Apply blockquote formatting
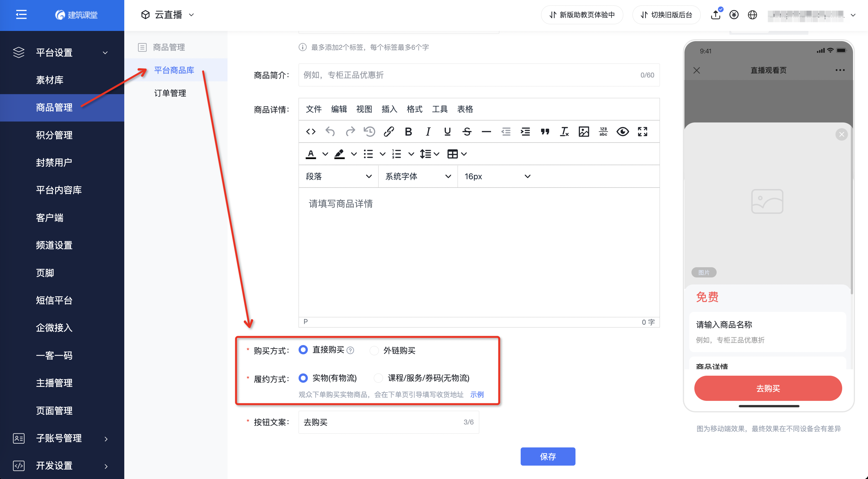The width and height of the screenshot is (868, 479). [x=545, y=132]
